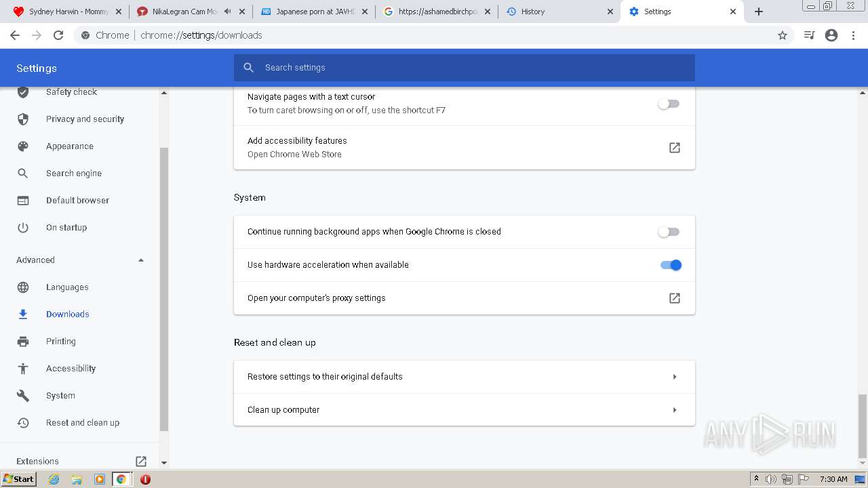The height and width of the screenshot is (488, 868).
Task: Mute the NikaLegran Cam tab audio icon
Action: (x=228, y=12)
